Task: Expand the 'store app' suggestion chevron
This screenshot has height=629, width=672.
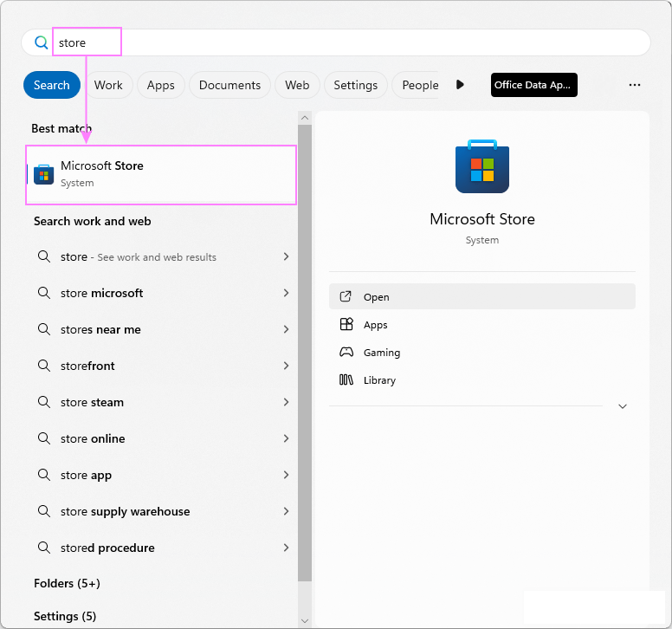Action: tap(286, 475)
